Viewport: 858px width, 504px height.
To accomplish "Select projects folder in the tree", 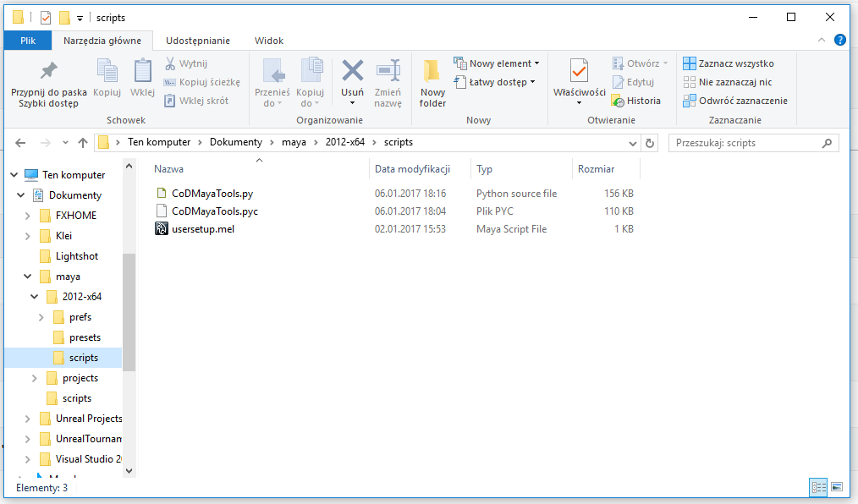I will coord(80,378).
